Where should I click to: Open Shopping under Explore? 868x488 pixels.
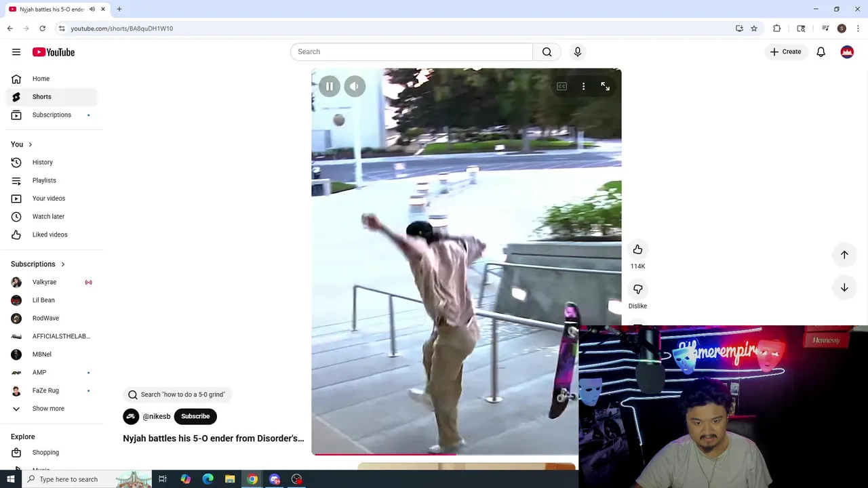coord(52,452)
